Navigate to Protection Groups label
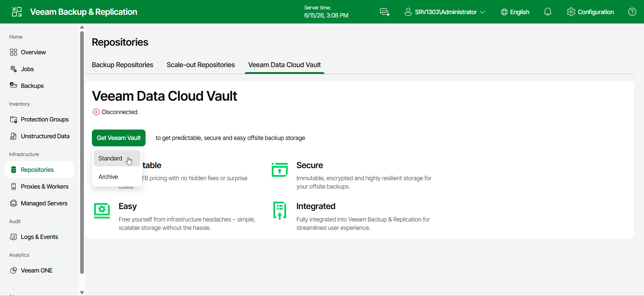 click(45, 119)
